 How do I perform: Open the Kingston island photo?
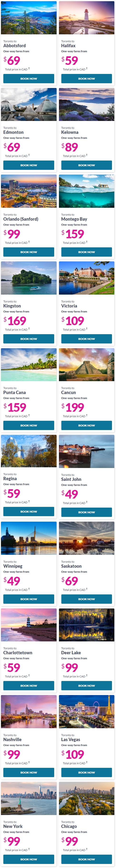29,278
